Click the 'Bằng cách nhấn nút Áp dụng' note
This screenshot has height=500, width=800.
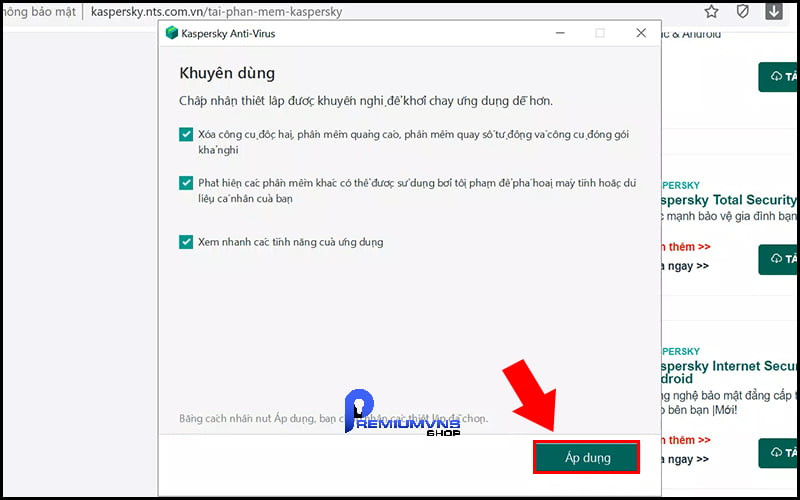[334, 419]
